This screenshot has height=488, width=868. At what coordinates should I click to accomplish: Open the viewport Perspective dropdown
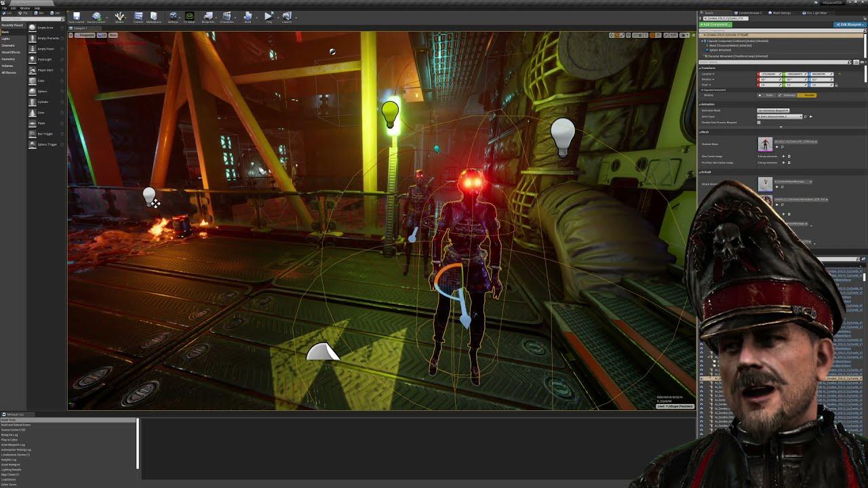pyautogui.click(x=87, y=35)
